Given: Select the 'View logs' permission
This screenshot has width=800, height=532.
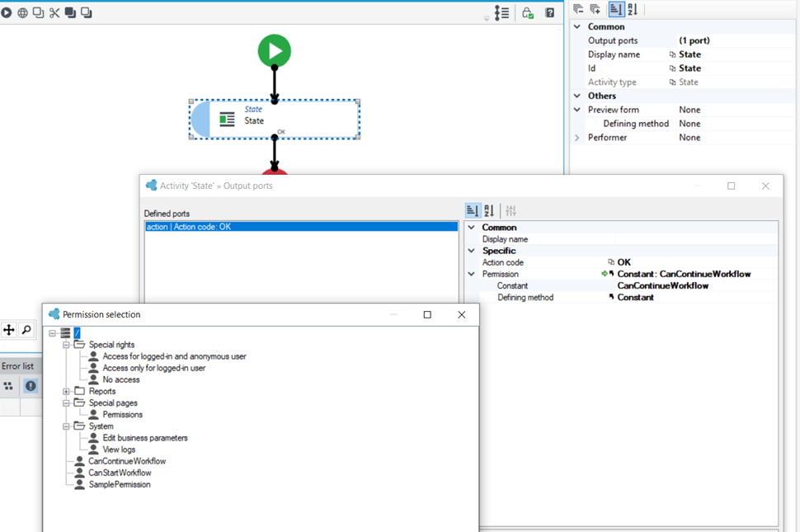Looking at the screenshot, I should tap(119, 450).
